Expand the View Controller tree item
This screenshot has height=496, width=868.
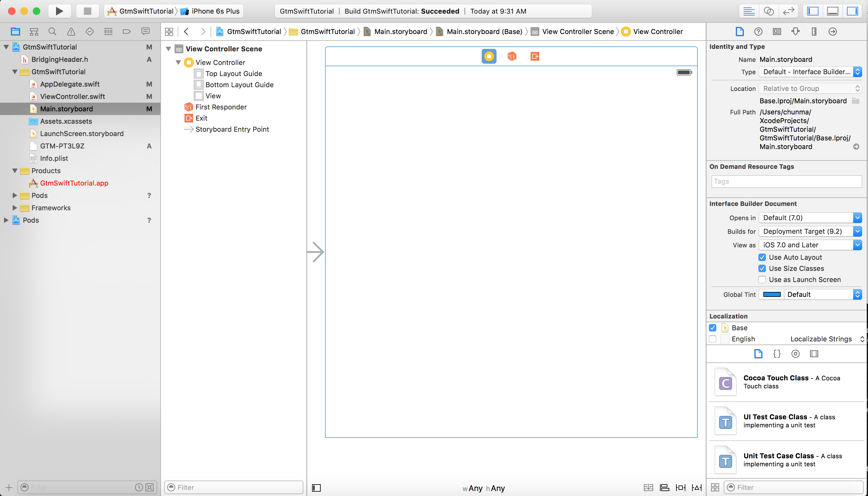178,62
